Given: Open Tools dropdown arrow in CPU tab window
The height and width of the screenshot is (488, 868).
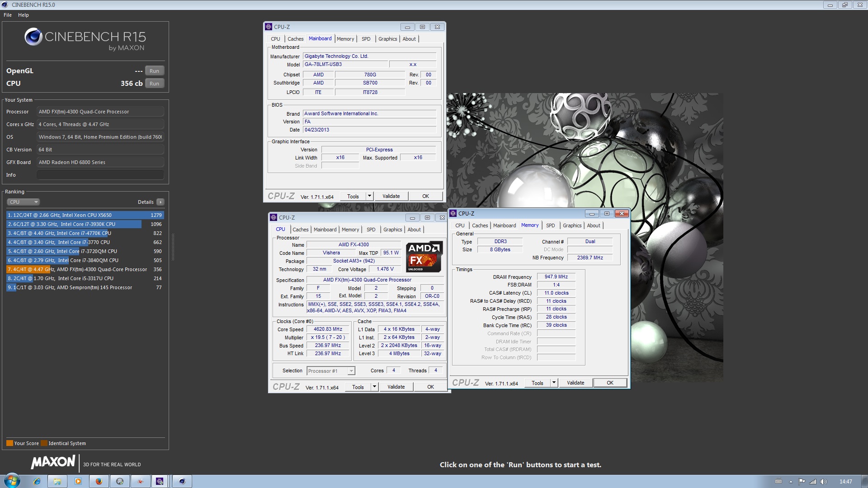Looking at the screenshot, I should tap(374, 387).
